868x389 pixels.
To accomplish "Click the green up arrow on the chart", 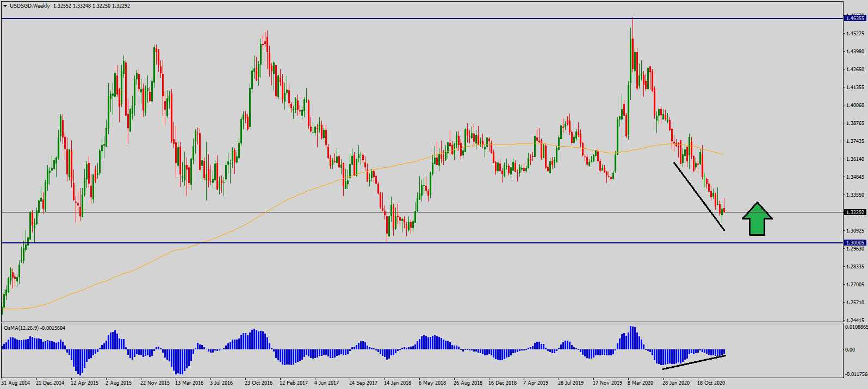I will click(x=757, y=219).
